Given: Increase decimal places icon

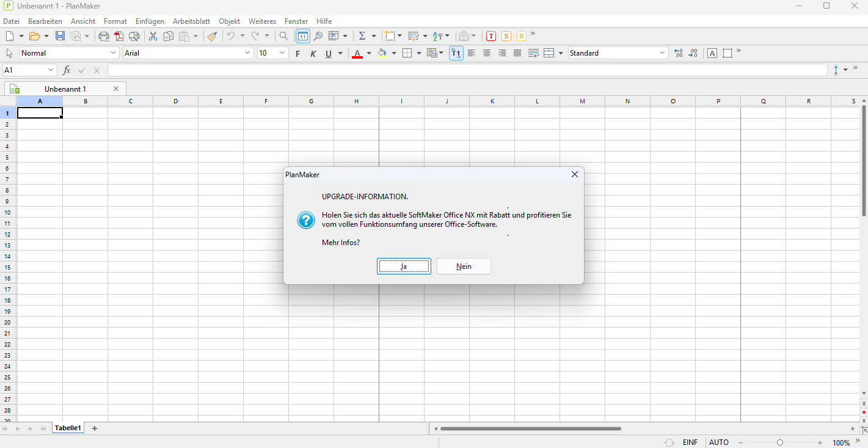Looking at the screenshot, I should click(x=678, y=53).
